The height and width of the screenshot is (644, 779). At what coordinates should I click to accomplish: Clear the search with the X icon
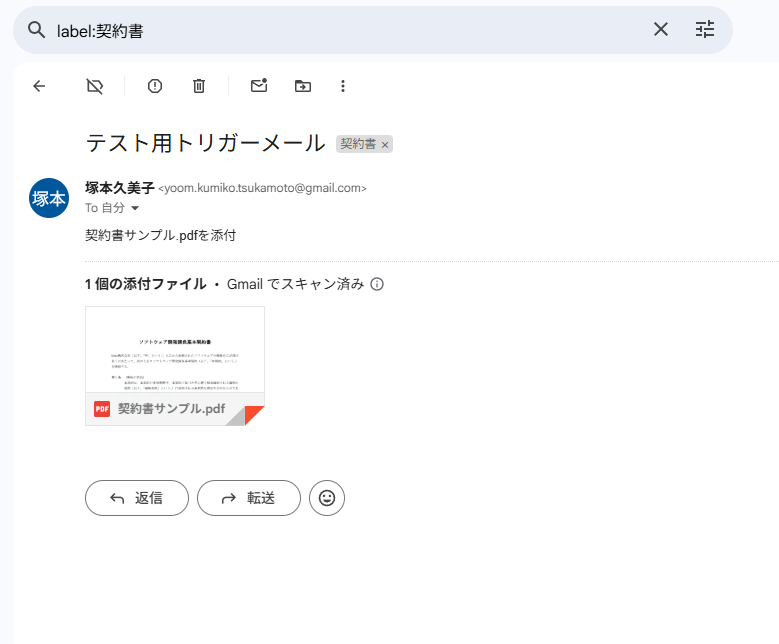661,29
